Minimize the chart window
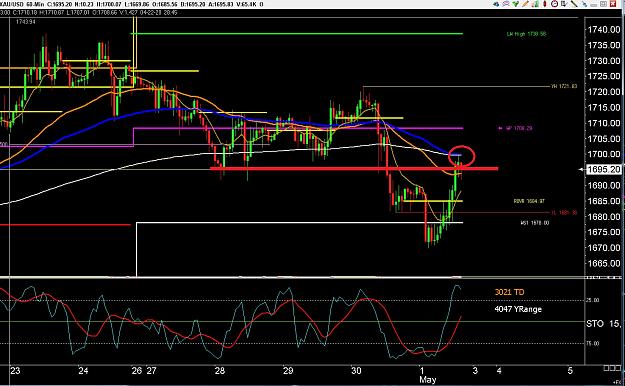625x386 pixels. tap(594, 5)
